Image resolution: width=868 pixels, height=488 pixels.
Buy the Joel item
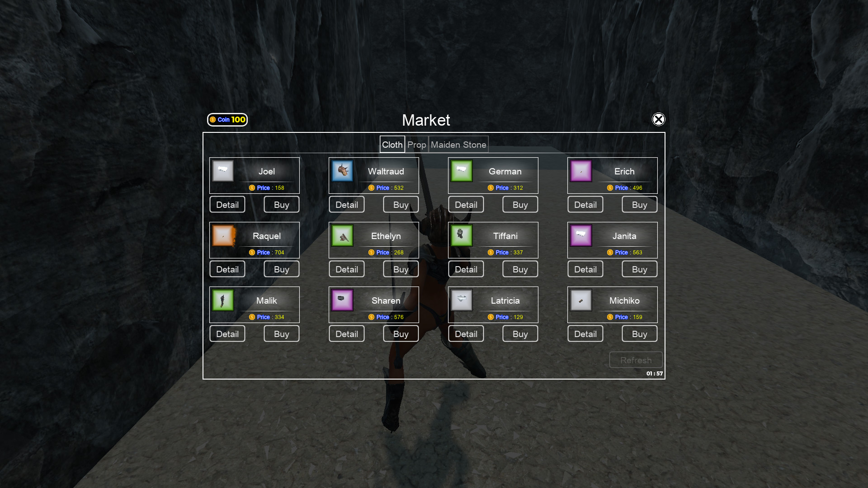(x=281, y=205)
